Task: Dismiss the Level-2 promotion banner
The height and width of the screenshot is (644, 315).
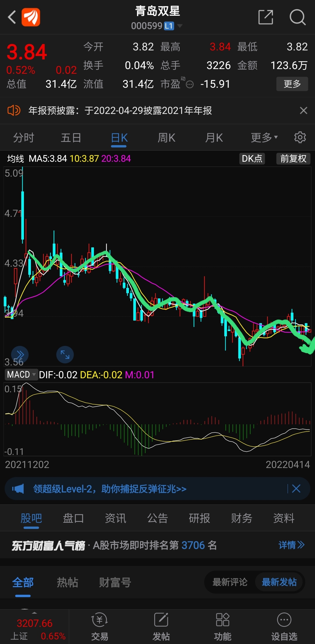Action: click(296, 489)
